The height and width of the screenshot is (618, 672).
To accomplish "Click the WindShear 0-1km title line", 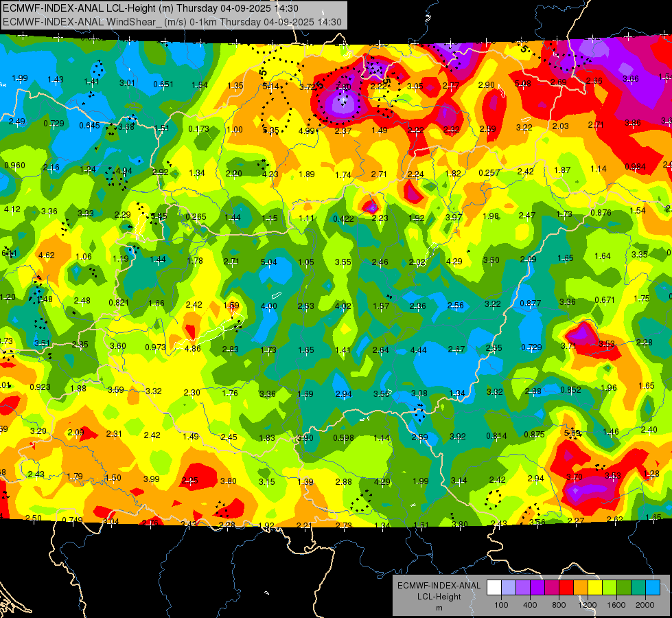I will point(172,22).
